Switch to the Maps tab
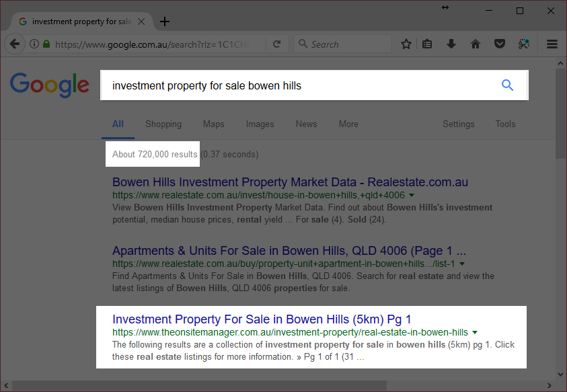Image resolution: width=567 pixels, height=392 pixels. tap(214, 124)
